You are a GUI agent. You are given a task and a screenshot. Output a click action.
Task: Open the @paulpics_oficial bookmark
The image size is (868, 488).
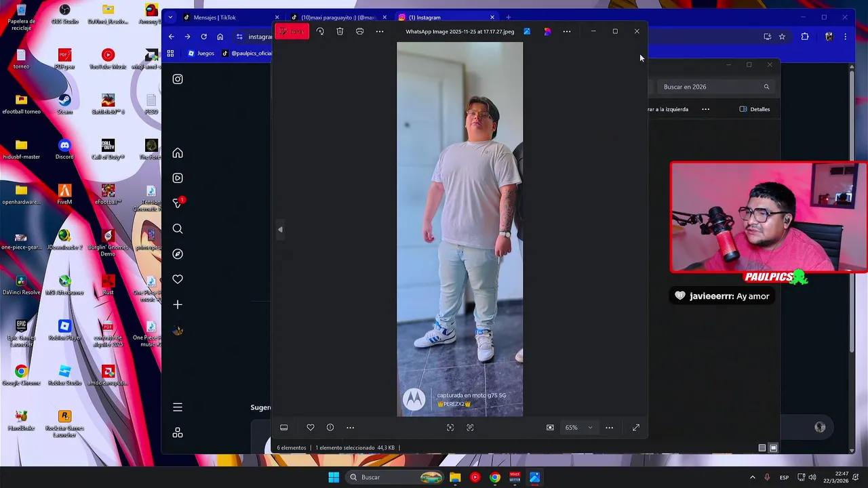248,54
